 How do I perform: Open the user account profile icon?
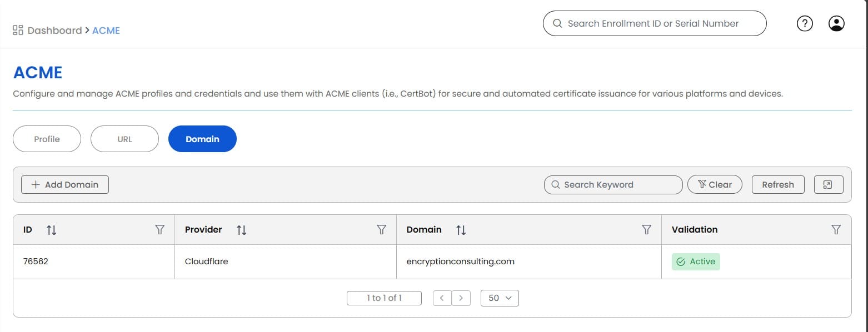tap(836, 23)
